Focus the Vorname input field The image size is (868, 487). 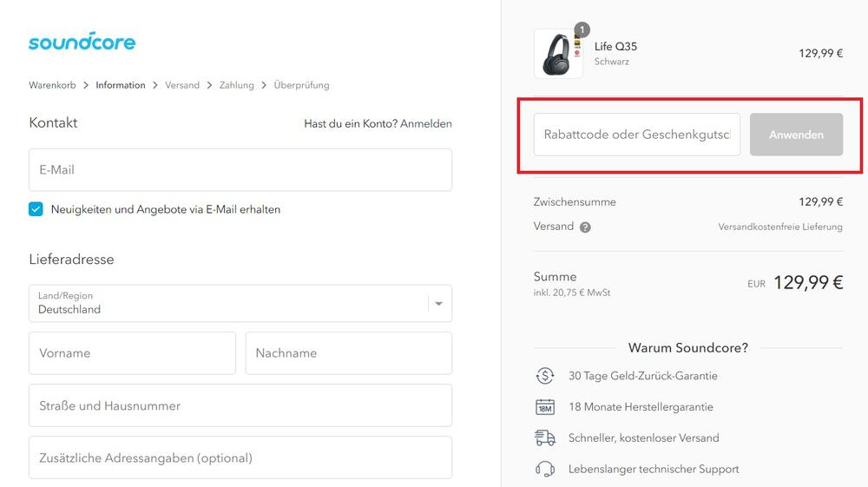(132, 353)
